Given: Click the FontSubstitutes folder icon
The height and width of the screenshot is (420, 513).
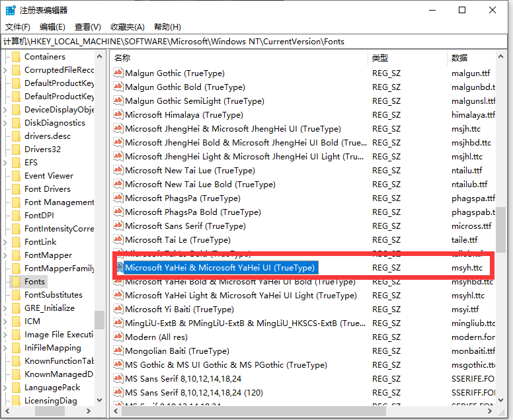Looking at the screenshot, I should pyautogui.click(x=16, y=295).
